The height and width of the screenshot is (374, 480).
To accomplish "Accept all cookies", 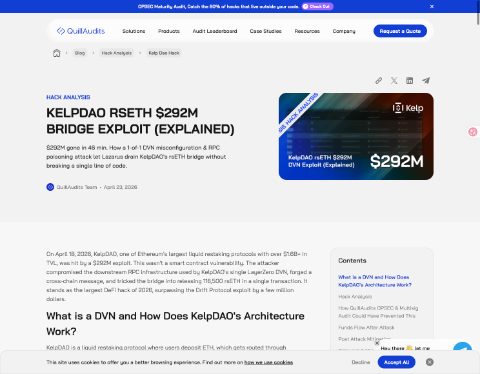I will coord(396,362).
